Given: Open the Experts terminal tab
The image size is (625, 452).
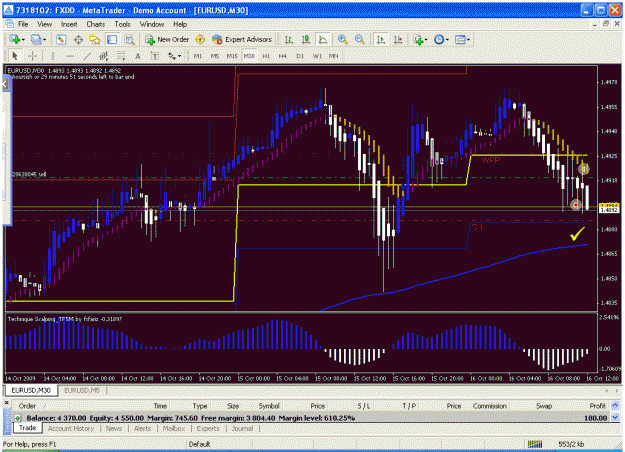Looking at the screenshot, I should (208, 428).
